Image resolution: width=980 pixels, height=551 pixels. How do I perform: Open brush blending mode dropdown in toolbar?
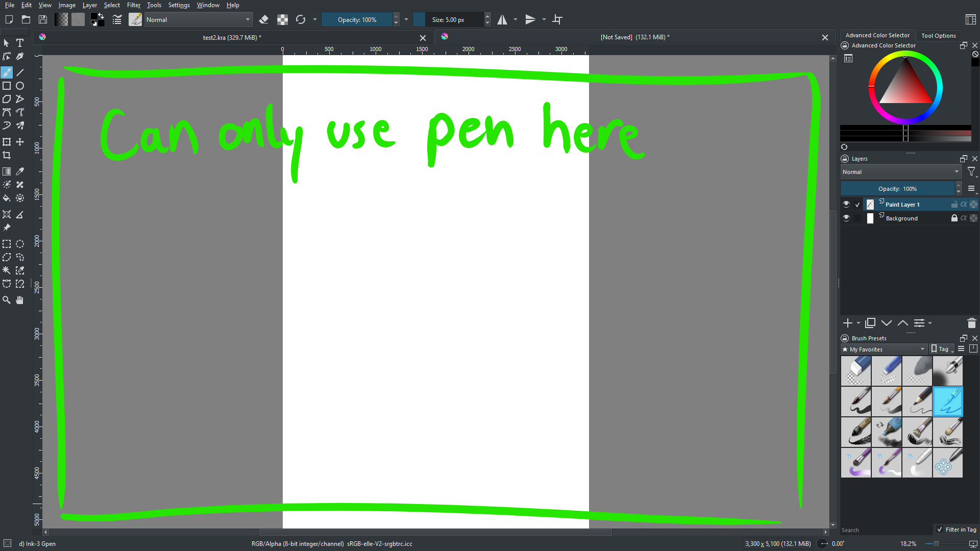(x=199, y=19)
